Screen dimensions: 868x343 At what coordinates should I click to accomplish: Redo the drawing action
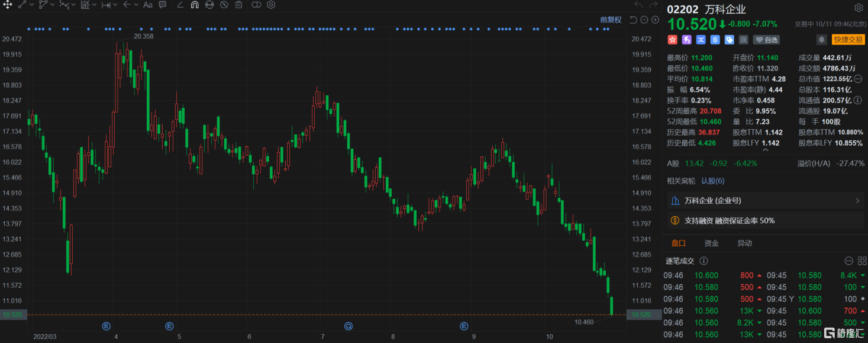pyautogui.click(x=654, y=5)
